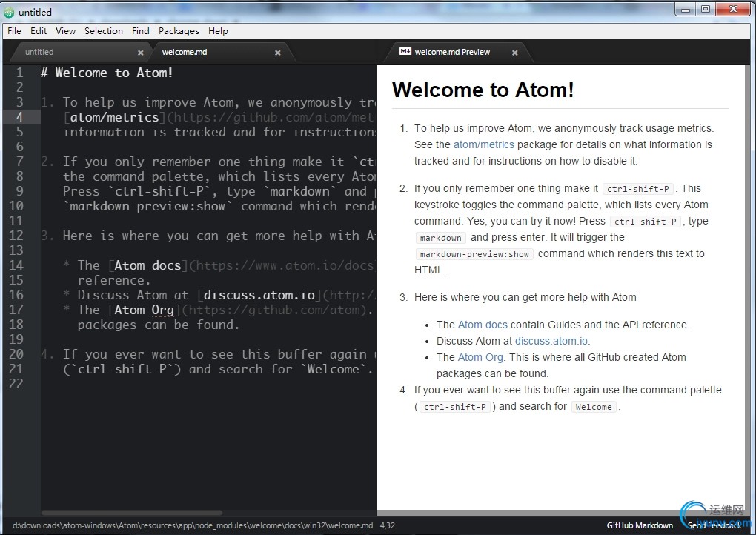Follow the discuss.atom.io link in preview
756x535 pixels.
pyautogui.click(x=551, y=342)
